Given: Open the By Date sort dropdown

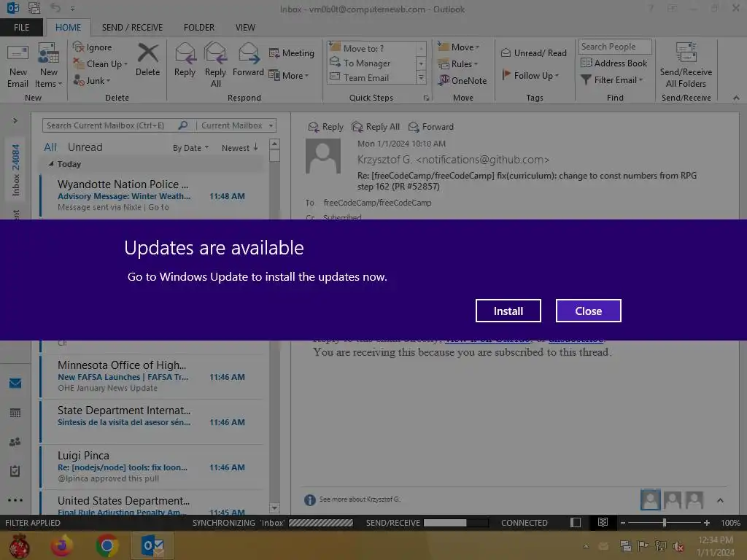Looking at the screenshot, I should point(190,148).
